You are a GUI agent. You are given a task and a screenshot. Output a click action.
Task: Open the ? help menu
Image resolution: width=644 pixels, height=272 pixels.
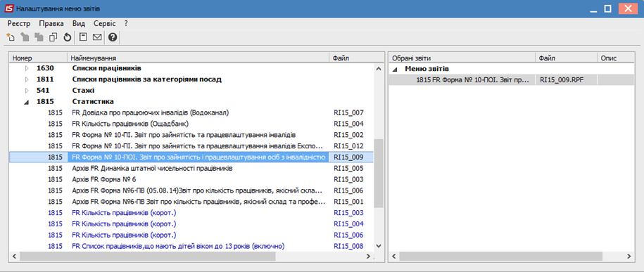(127, 24)
